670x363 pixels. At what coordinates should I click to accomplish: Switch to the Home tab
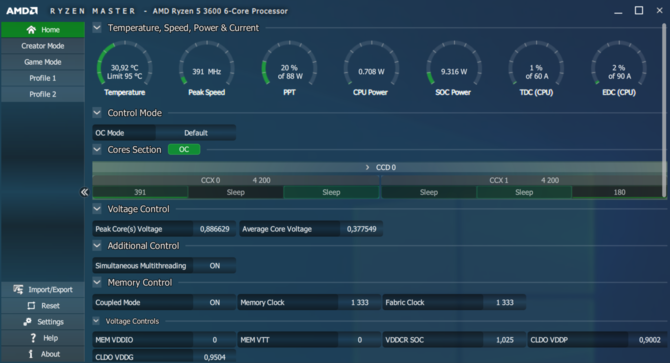pyautogui.click(x=43, y=29)
